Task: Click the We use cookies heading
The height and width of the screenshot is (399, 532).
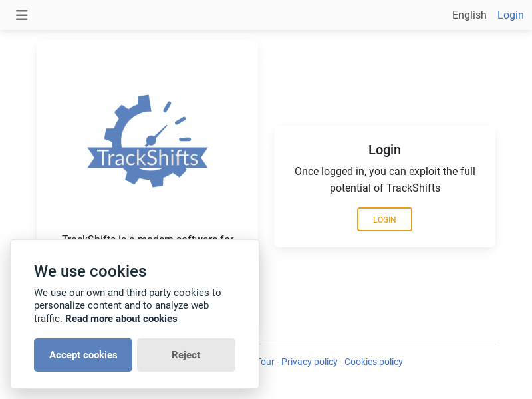Action: pos(90,271)
